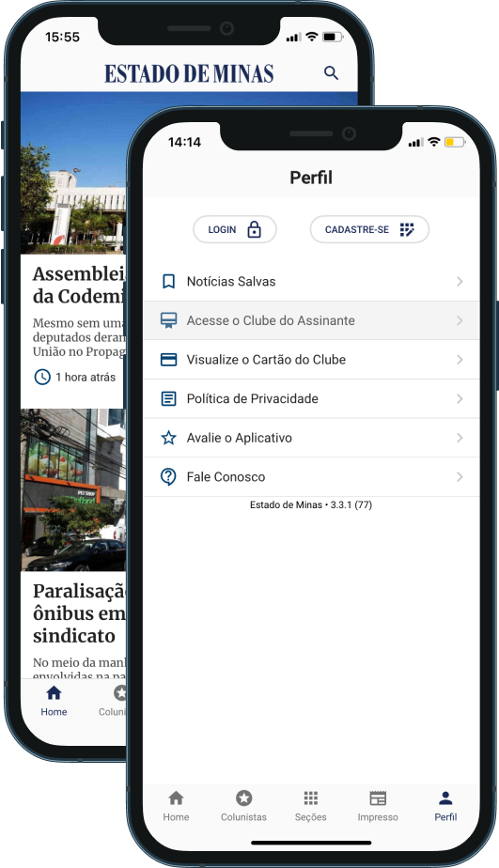Click the Perfil screen title
The height and width of the screenshot is (868, 499).
click(x=311, y=178)
